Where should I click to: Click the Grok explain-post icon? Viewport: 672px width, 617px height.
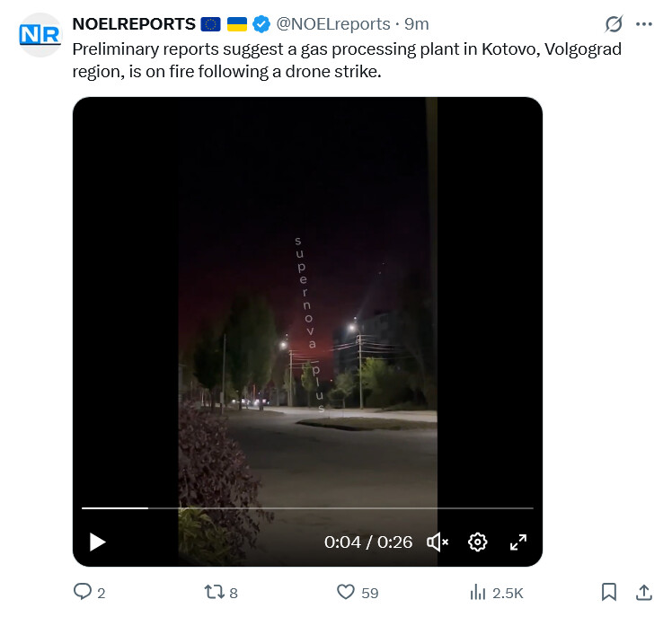(615, 24)
